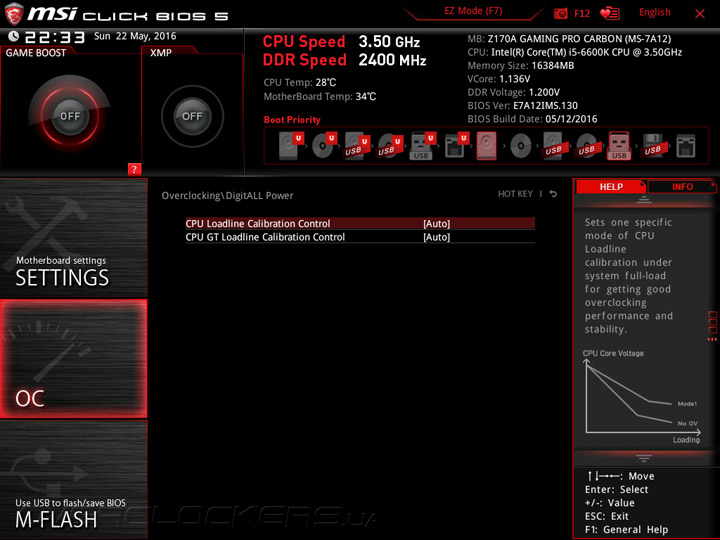Select the UEFI USB key boot device
The width and height of the screenshot is (720, 540).
pos(422,146)
